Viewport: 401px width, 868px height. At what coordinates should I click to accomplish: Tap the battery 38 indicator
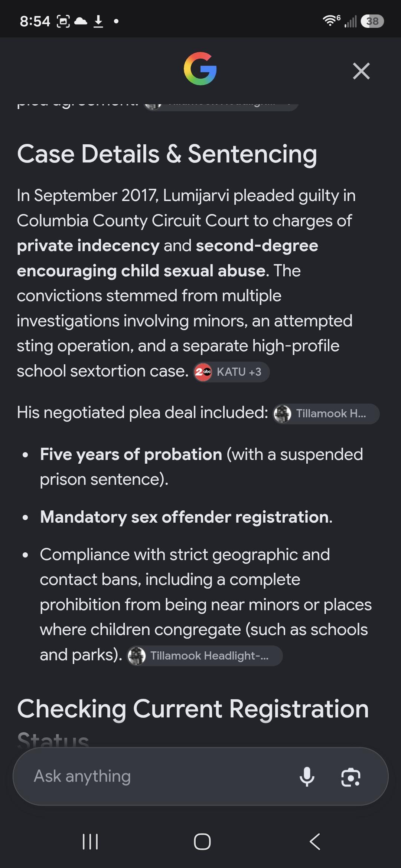pos(372,21)
